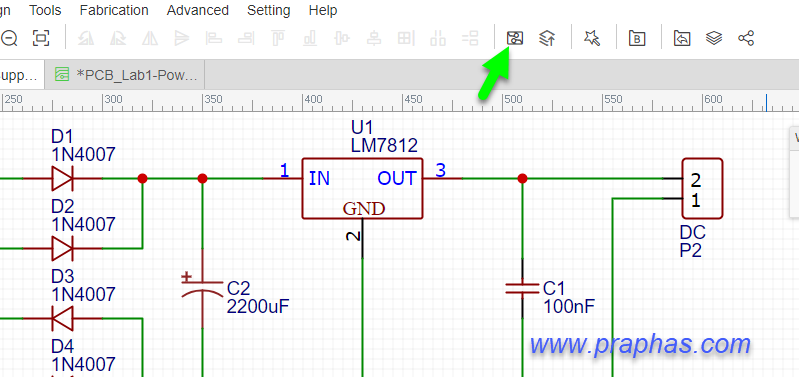Click the greyed align left icon
This screenshot has height=377, width=799.
pos(213,38)
